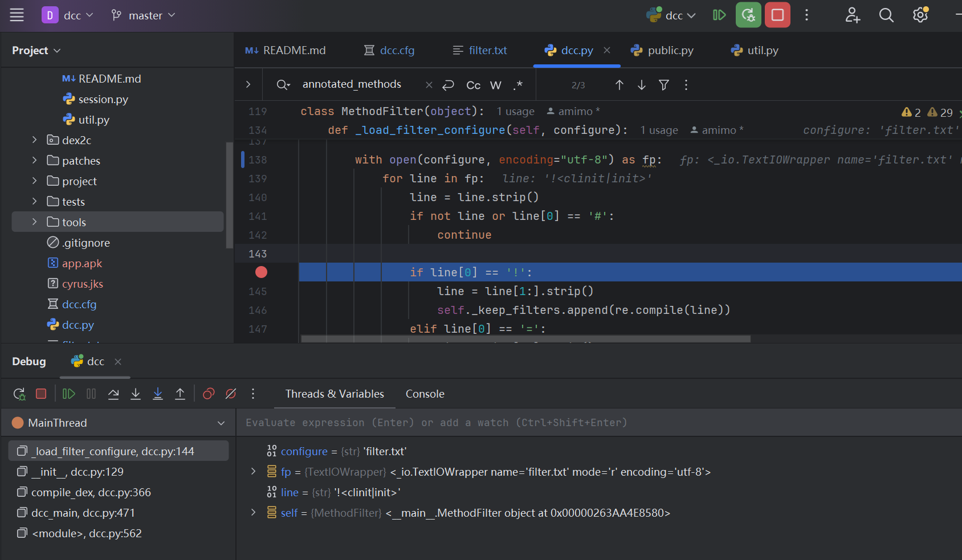
Task: Go to previous search occurrence
Action: [619, 85]
